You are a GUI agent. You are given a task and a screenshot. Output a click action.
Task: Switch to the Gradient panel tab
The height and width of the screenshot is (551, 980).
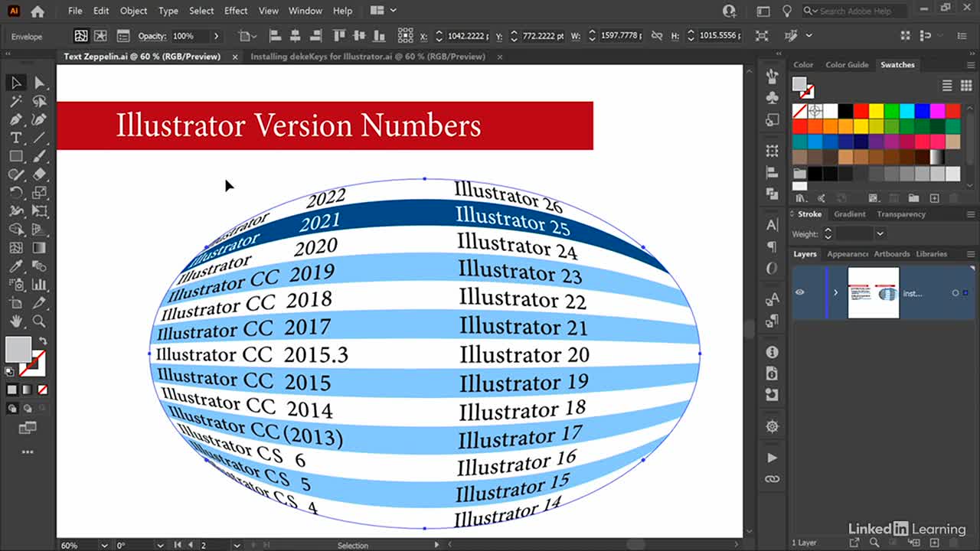click(850, 214)
